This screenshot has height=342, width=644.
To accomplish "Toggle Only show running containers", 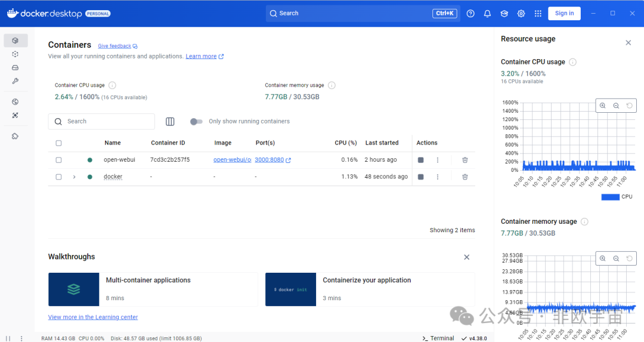I will [x=196, y=121].
